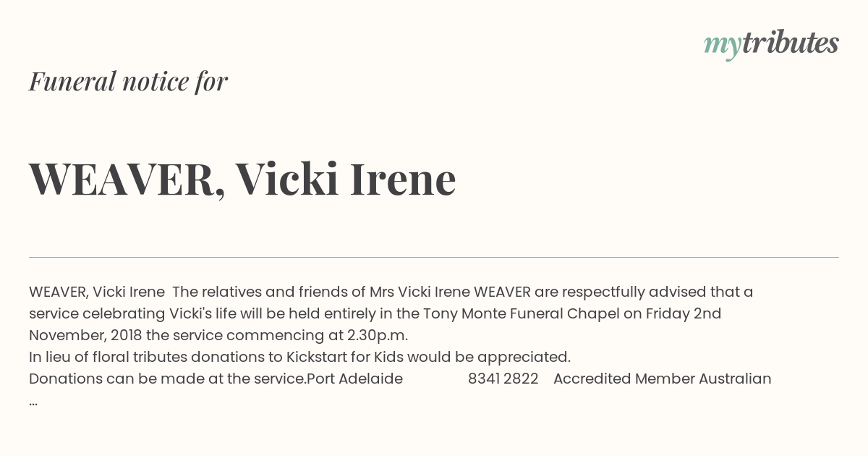Click the service time '2.30p.m.'
This screenshot has width=868, height=456.
(x=378, y=335)
